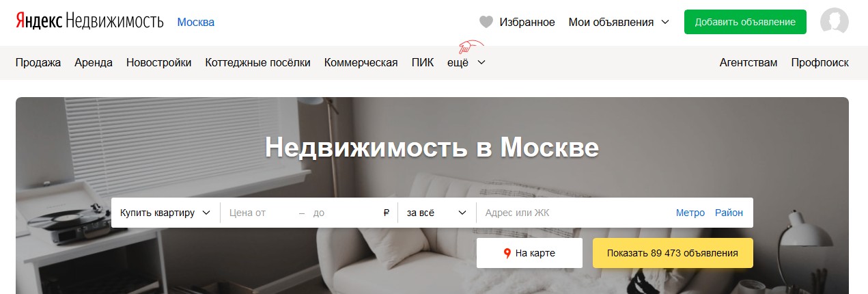Go to the Новостройки section

pyautogui.click(x=158, y=62)
